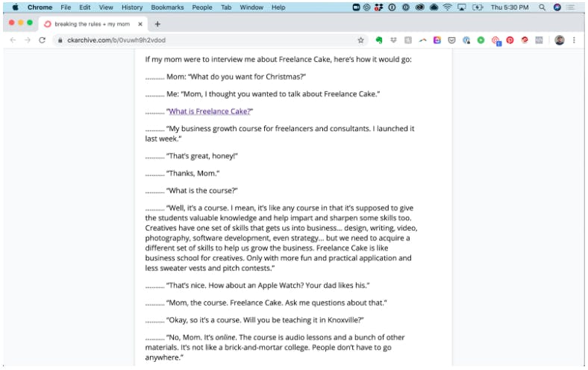This screenshot has width=588, height=370.
Task: Open the Notification Center icon
Action: pos(571,7)
